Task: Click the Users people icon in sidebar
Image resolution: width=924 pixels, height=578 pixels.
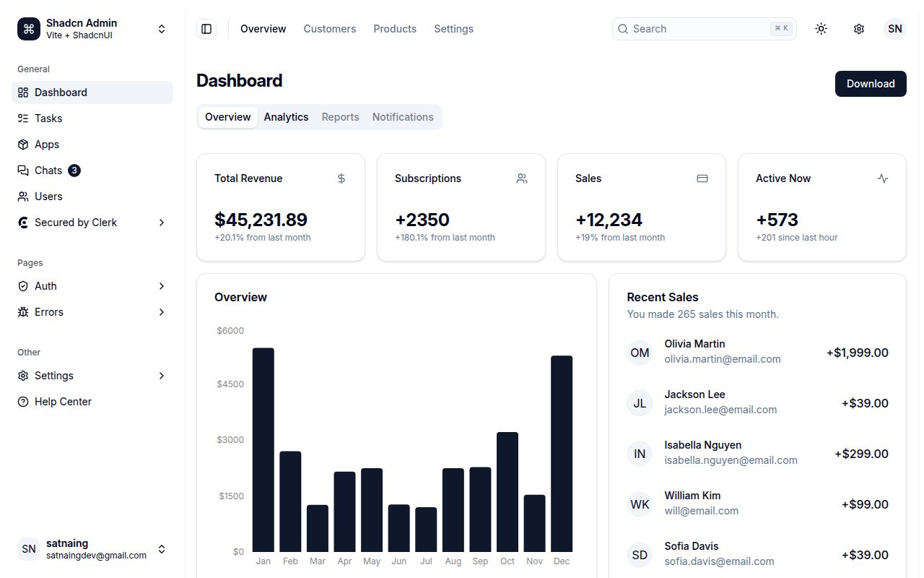Action: coord(23,197)
